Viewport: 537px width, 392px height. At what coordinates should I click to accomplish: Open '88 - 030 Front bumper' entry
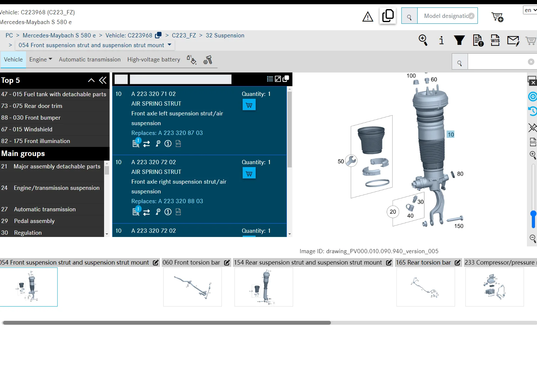click(x=55, y=118)
